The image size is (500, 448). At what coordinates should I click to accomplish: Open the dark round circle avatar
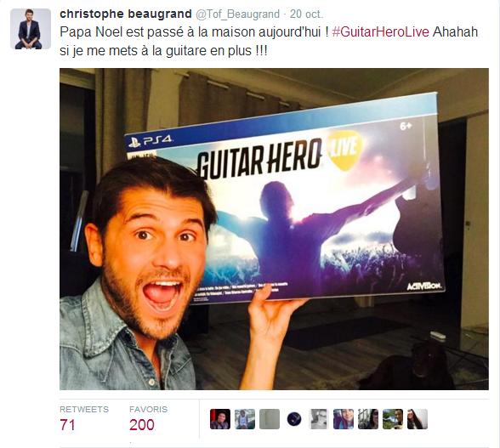(294, 419)
